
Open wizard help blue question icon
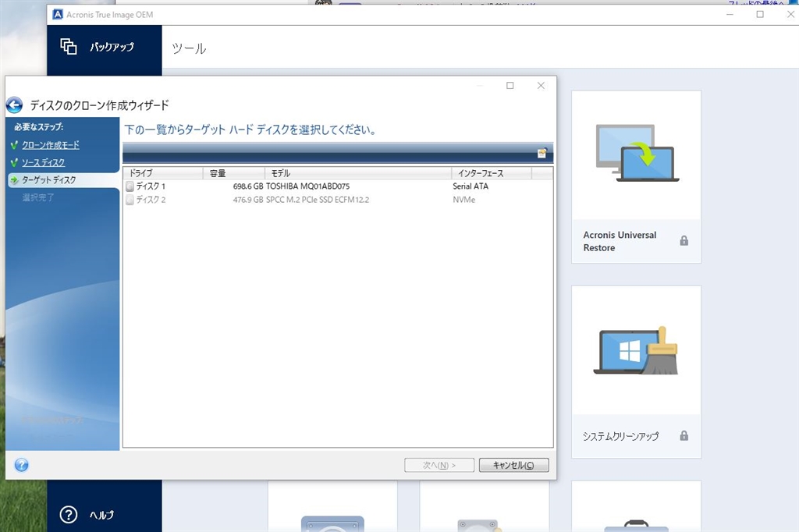(21, 465)
